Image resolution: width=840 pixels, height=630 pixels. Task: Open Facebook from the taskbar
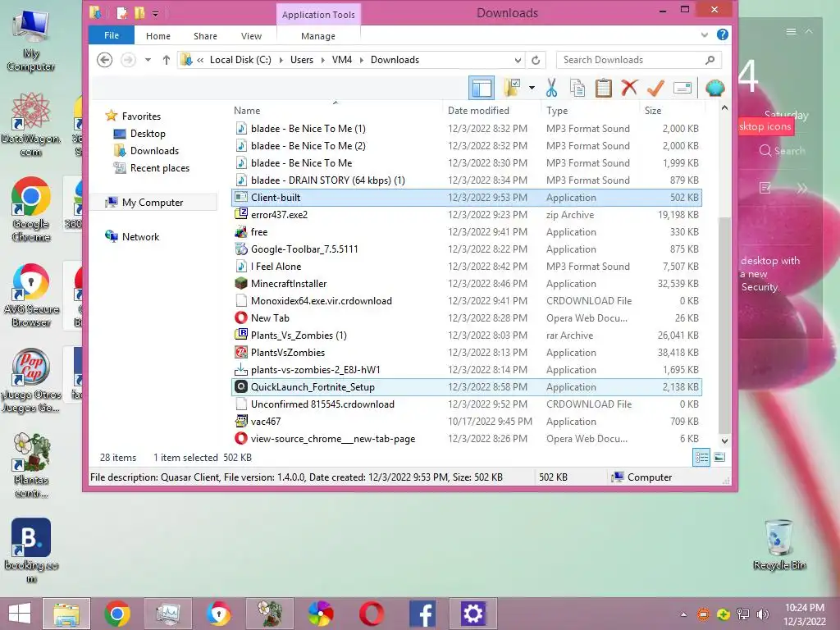coord(422,614)
